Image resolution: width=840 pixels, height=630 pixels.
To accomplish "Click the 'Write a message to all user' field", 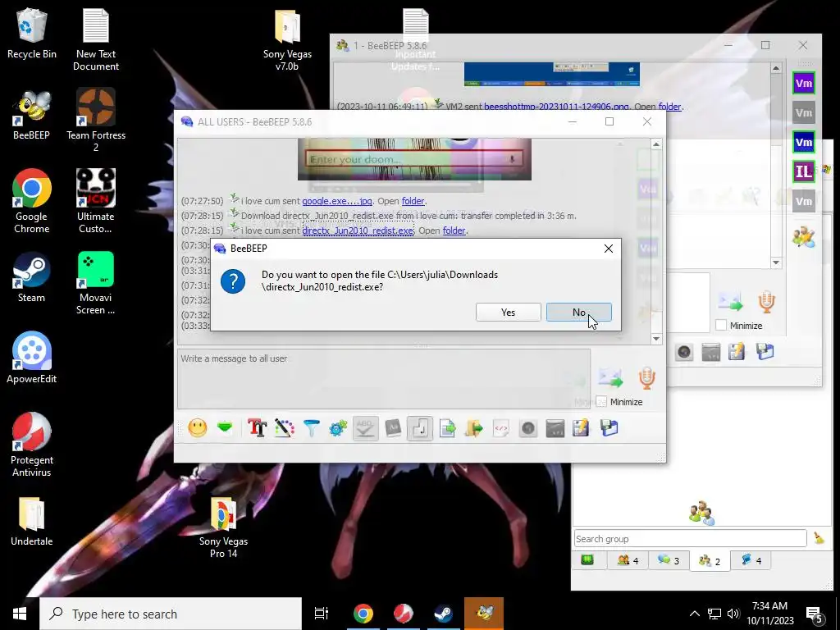I will click(x=384, y=379).
